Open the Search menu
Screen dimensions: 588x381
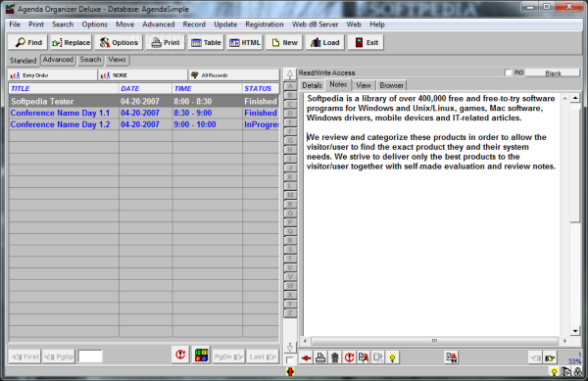[x=63, y=24]
